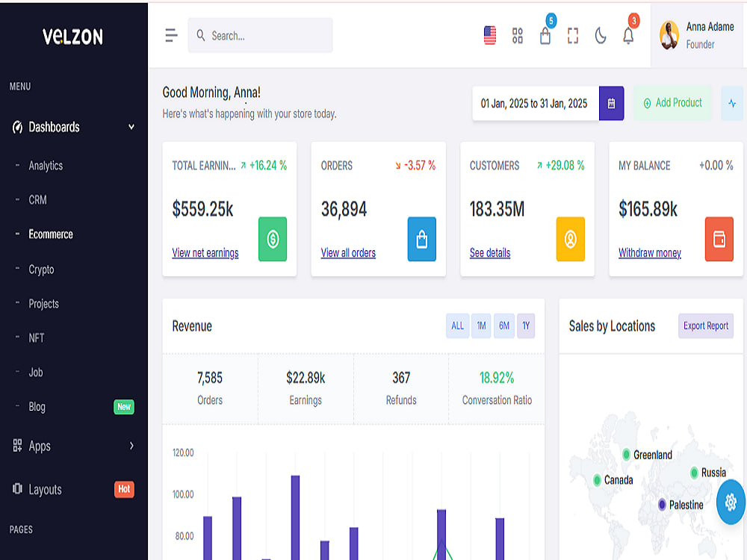
Task: Open notifications bell icon
Action: 628,36
